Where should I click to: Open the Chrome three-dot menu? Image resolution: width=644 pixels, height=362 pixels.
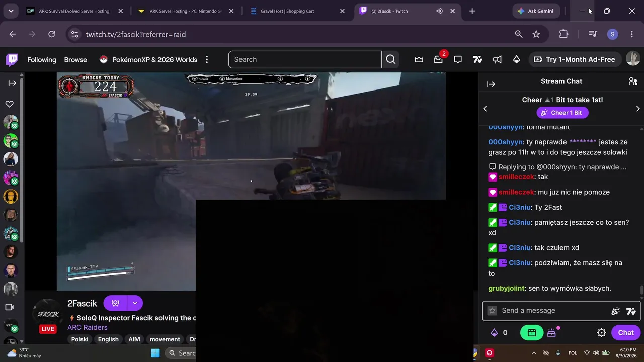point(632,34)
